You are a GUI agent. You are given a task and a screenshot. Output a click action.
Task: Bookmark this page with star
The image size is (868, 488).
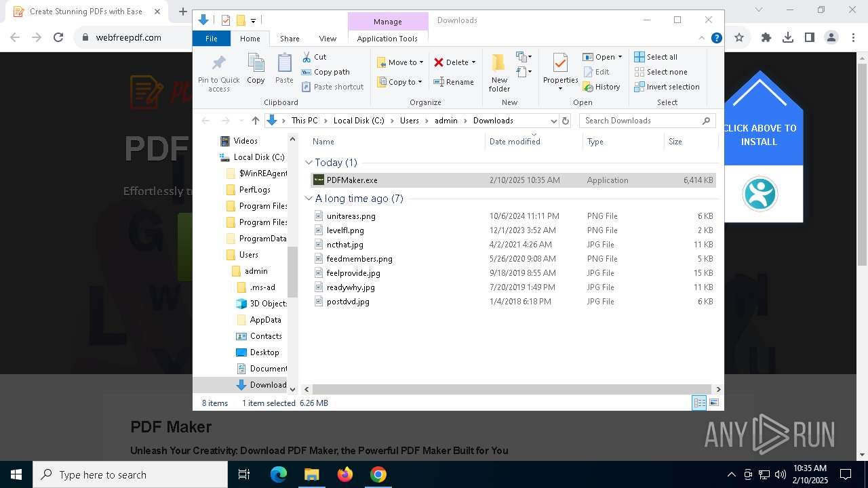click(739, 38)
